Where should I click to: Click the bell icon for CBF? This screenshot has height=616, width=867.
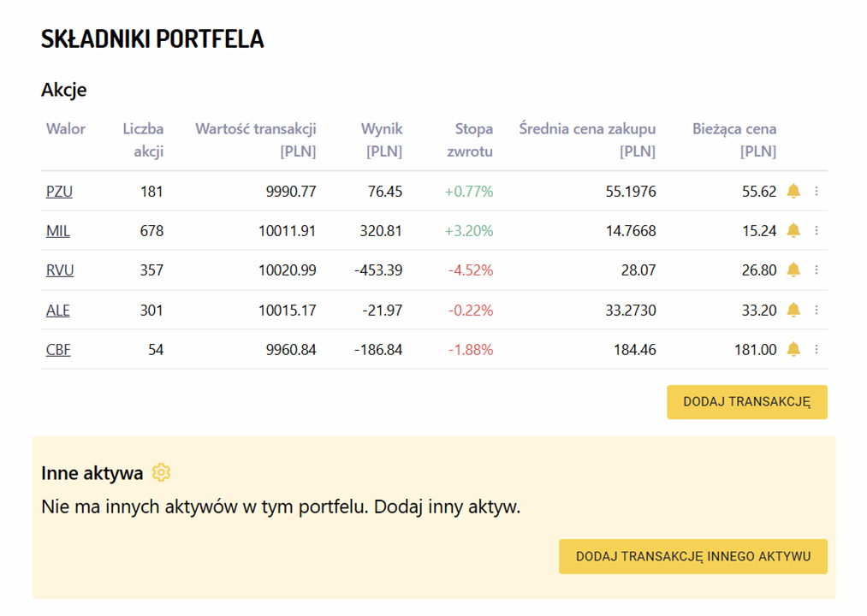pyautogui.click(x=793, y=349)
